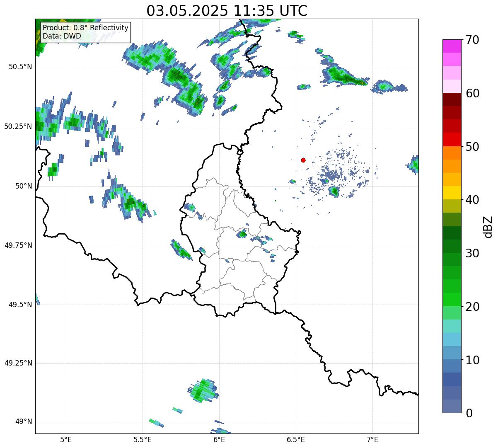Click the colorbar '60' tick label

click(472, 93)
